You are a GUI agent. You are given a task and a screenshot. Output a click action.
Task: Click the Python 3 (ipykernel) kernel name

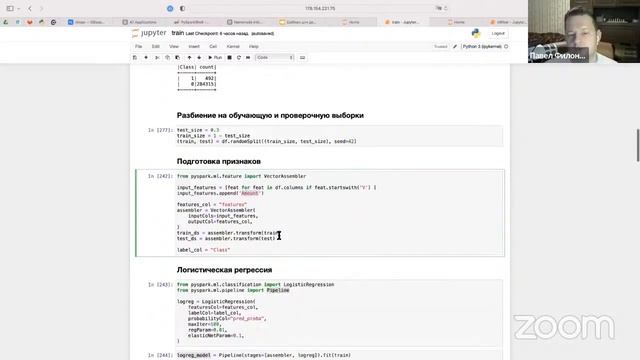[x=482, y=47]
